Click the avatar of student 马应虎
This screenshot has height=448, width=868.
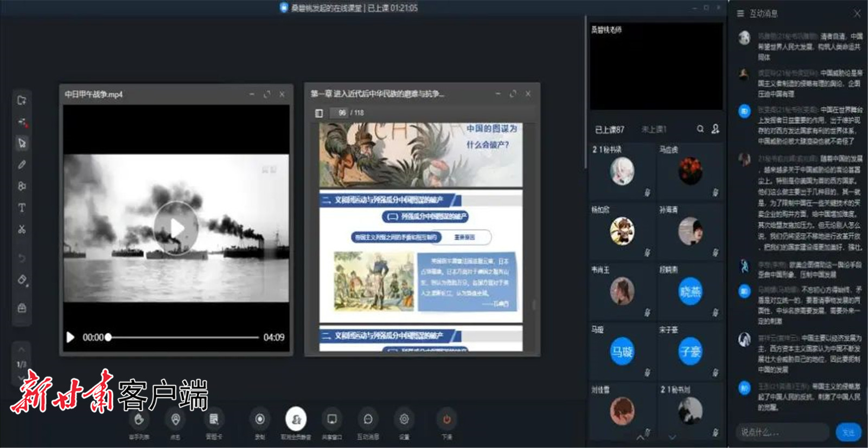pyautogui.click(x=691, y=171)
